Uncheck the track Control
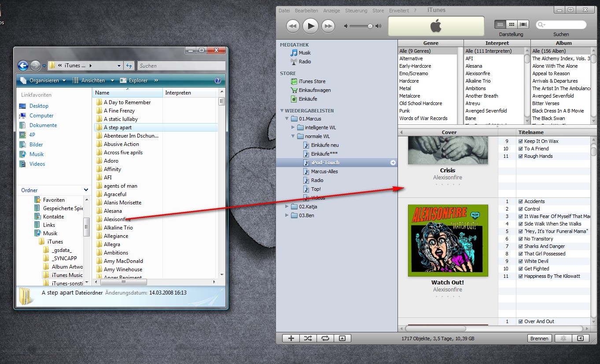This screenshot has width=600, height=364. pos(521,209)
